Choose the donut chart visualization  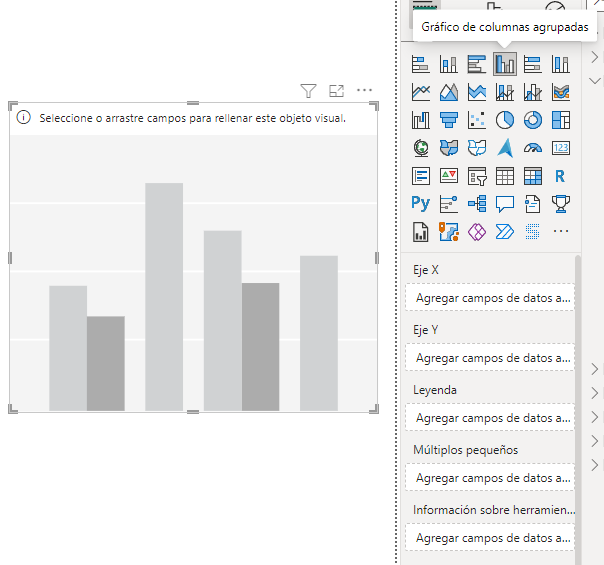[533, 121]
